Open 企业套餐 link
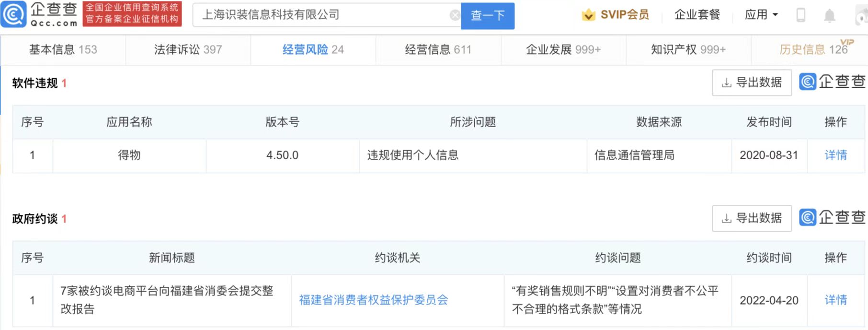Screen dimensions: 868x330 coord(697,15)
